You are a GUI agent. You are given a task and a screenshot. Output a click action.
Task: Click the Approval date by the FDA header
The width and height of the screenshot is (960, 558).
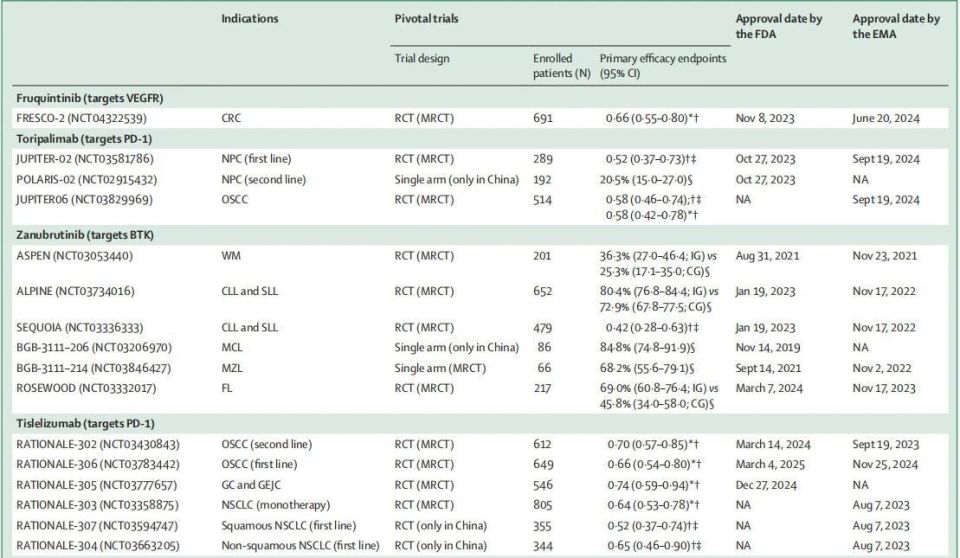780,26
